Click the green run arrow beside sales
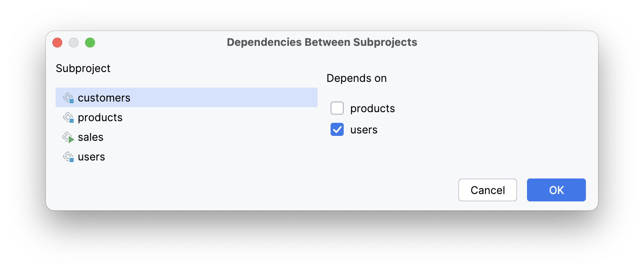The height and width of the screenshot is (271, 644). click(72, 140)
